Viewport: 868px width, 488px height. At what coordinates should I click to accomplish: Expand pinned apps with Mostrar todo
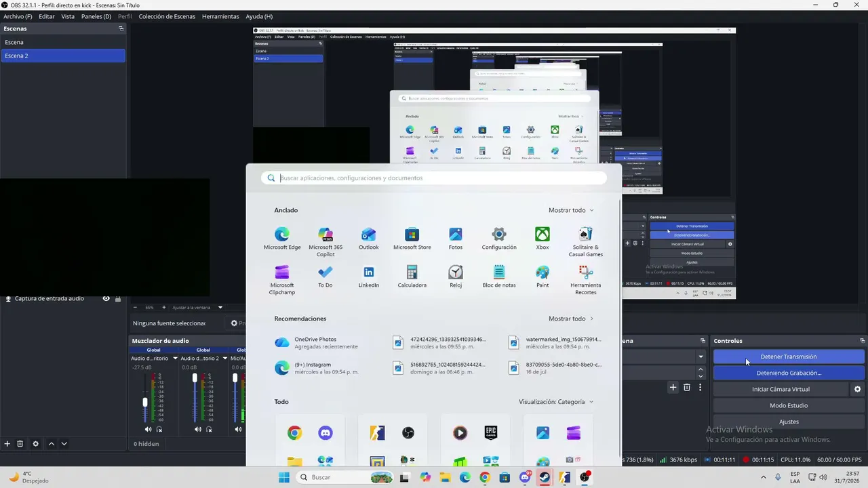tap(571, 210)
